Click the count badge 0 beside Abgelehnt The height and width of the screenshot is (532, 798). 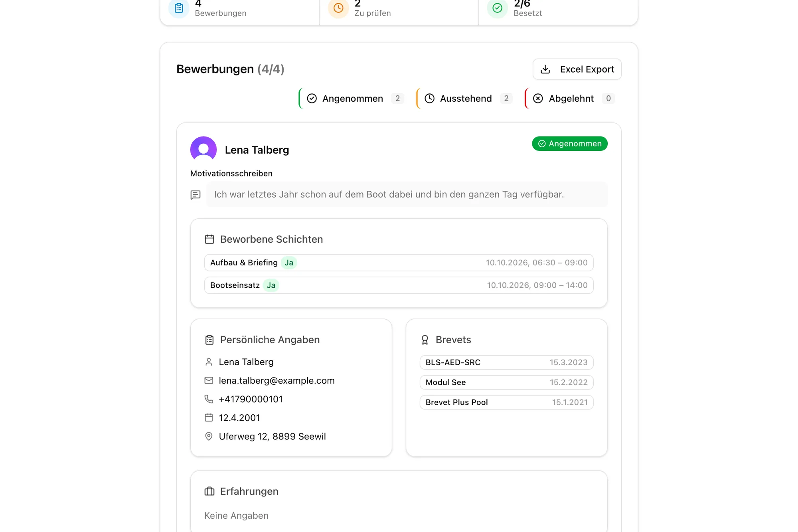[608, 99]
